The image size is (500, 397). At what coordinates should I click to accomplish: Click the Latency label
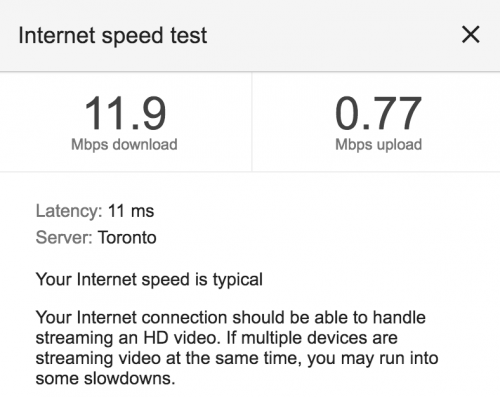point(69,211)
